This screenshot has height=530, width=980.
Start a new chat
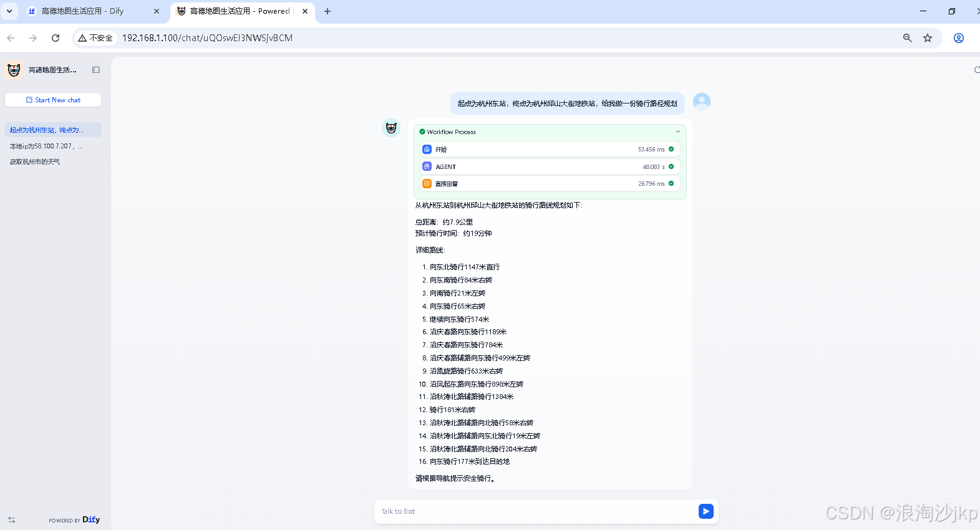[53, 100]
